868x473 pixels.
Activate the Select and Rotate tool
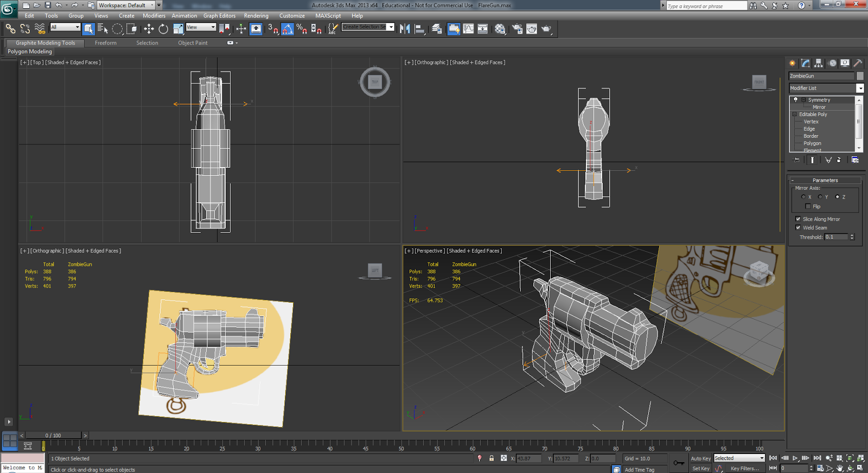click(x=163, y=29)
